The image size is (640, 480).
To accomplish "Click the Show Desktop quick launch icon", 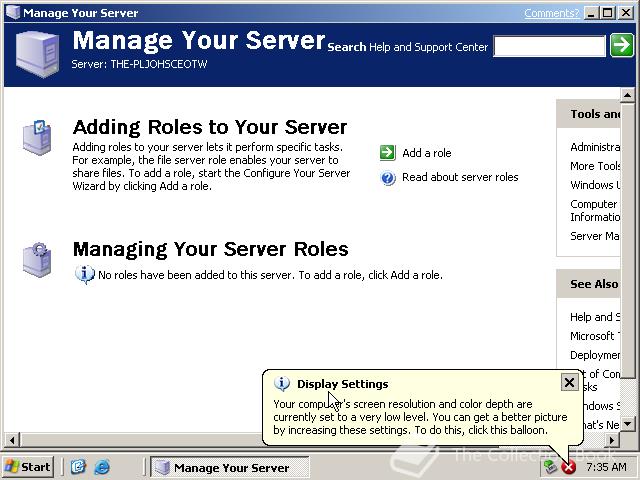I will pos(78,467).
